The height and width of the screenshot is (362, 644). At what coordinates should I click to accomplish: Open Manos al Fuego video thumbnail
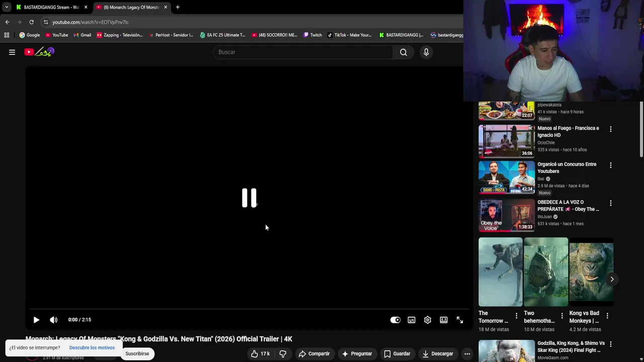coord(506,141)
